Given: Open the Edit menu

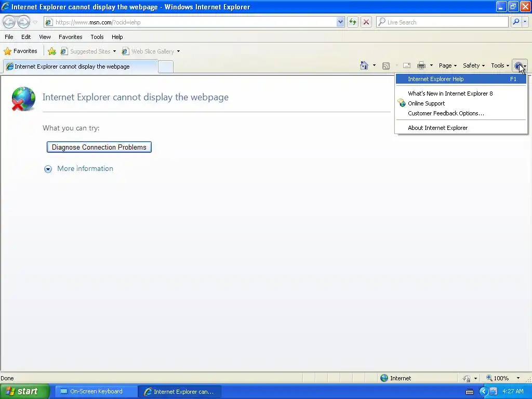Looking at the screenshot, I should click(x=26, y=37).
